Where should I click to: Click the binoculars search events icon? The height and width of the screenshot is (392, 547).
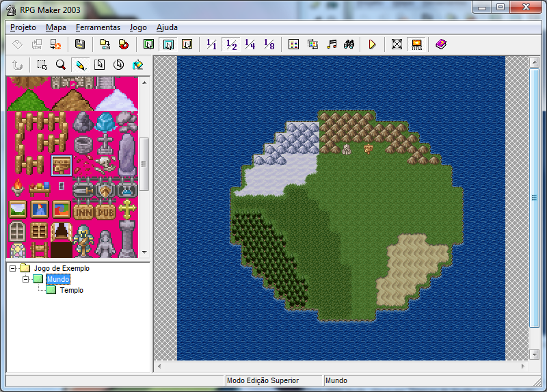[349, 44]
